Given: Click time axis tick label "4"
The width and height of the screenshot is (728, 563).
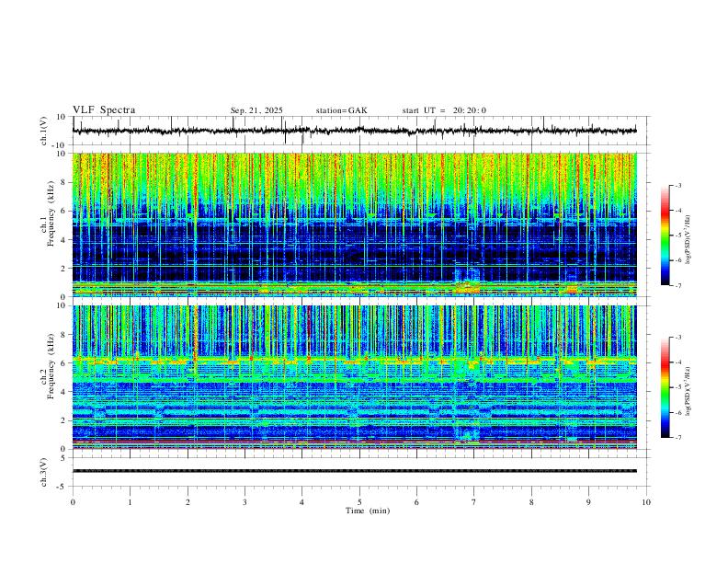Looking at the screenshot, I should (x=301, y=502).
